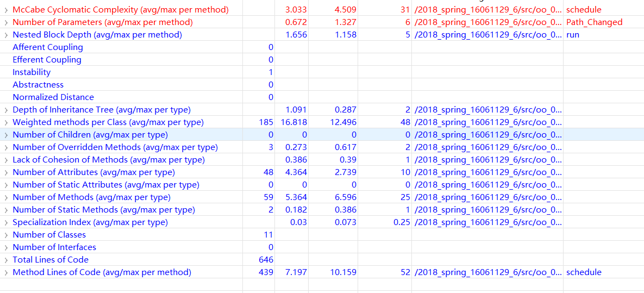The width and height of the screenshot is (644, 293).
Task: Select Weighted methods per Class label
Action: point(108,122)
